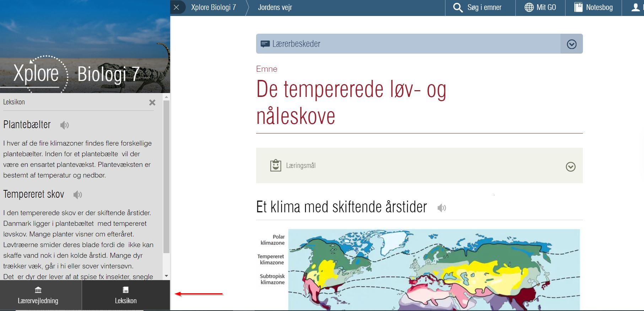Screen dimensions: 644x311
Task: Navigate to Jordens vejr breadcrumb
Action: [275, 7]
